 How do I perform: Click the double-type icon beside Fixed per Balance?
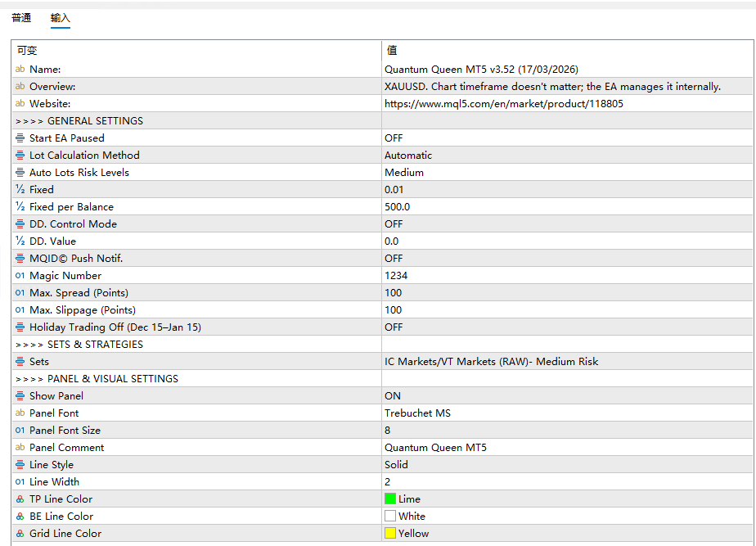(x=20, y=207)
